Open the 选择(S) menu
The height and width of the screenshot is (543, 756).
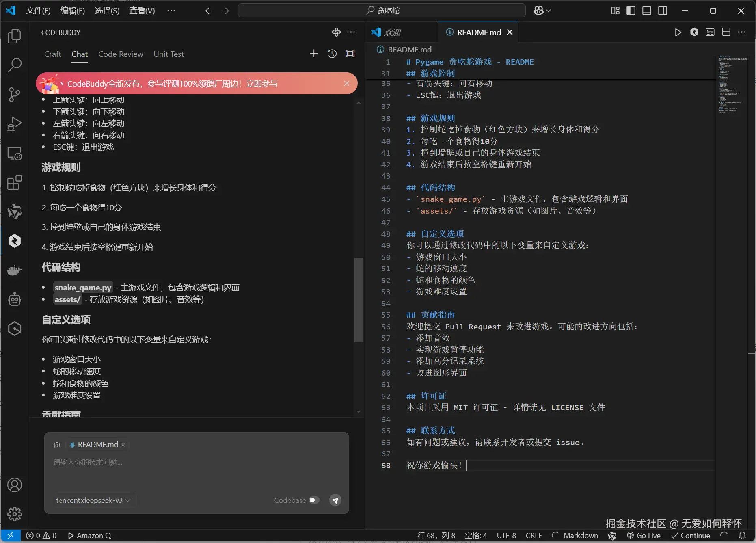(107, 11)
